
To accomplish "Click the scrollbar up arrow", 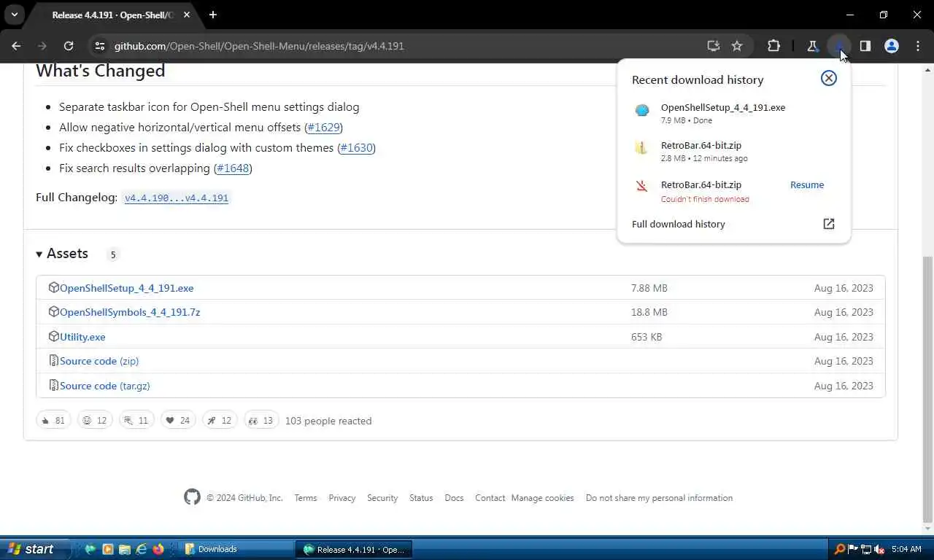I will tap(927, 70).
